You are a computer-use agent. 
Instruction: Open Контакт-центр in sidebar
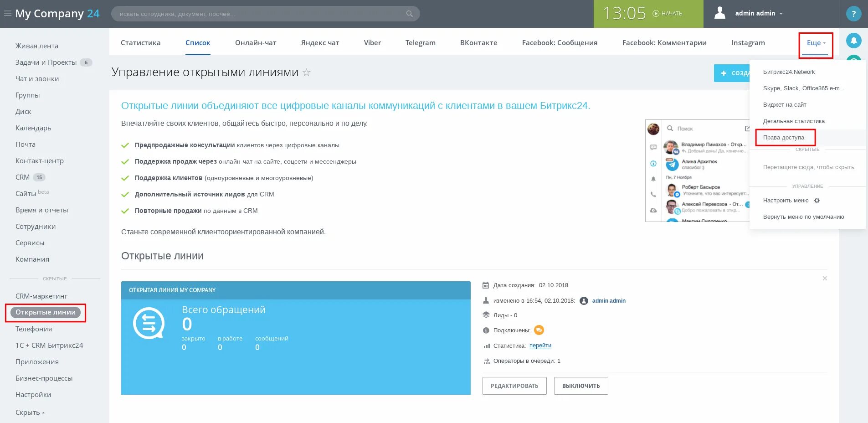[40, 161]
